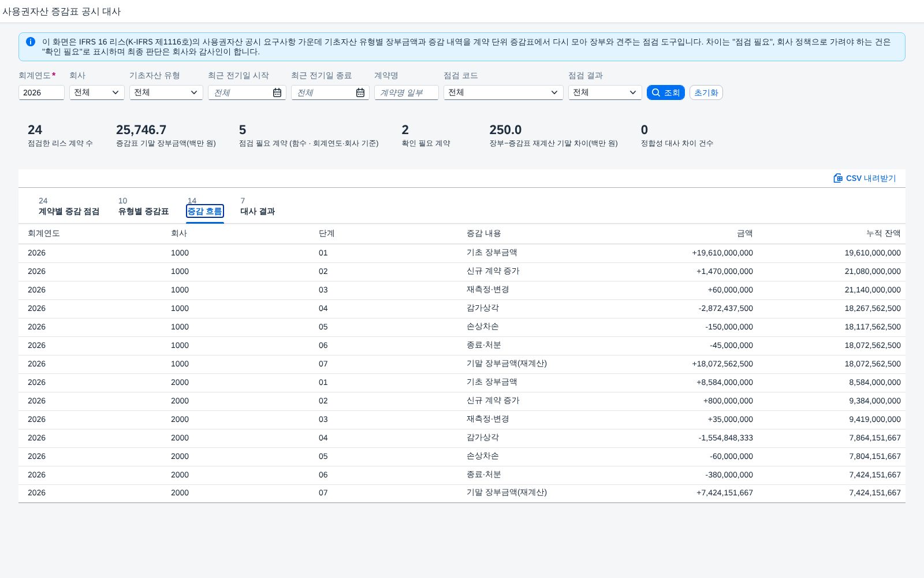Select the 신규 계약 증가 row with +1,470,000,000
924x578 pixels.
pyautogui.click(x=462, y=271)
